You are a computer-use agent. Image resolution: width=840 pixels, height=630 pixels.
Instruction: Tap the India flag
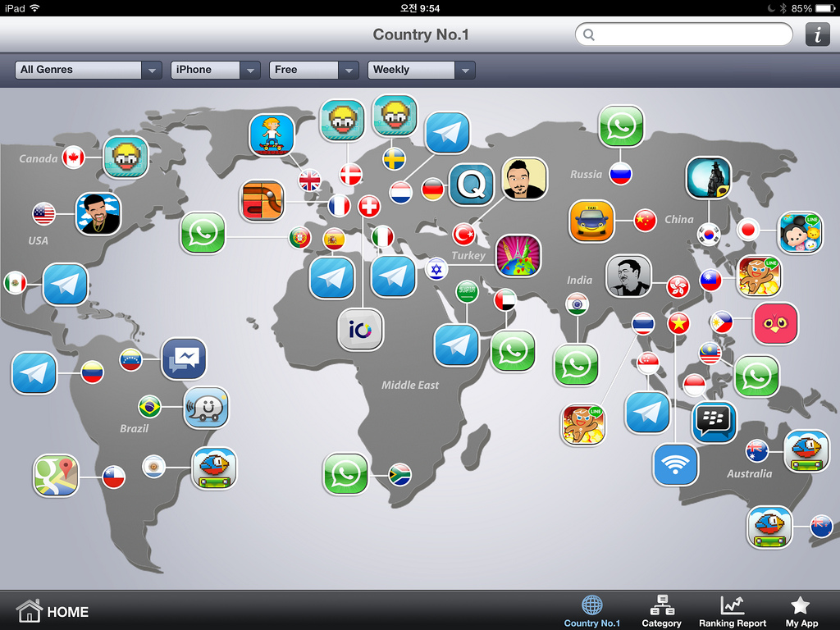(x=577, y=304)
